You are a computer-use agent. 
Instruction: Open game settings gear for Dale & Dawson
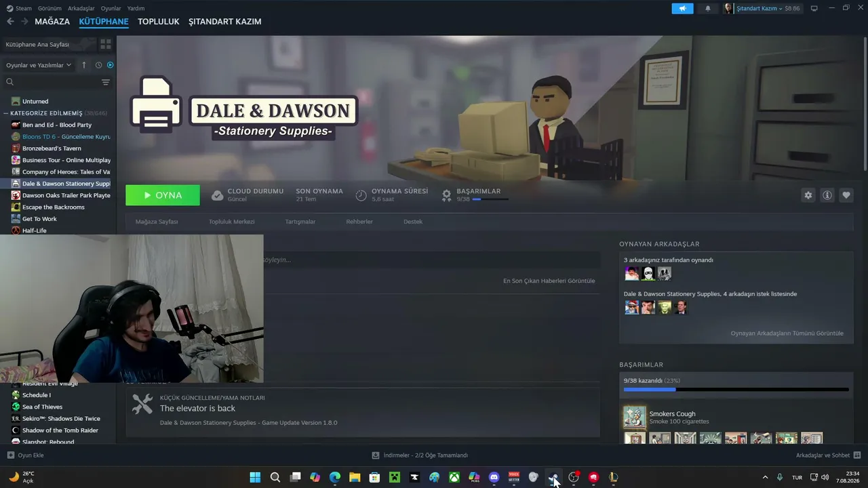pyautogui.click(x=808, y=195)
